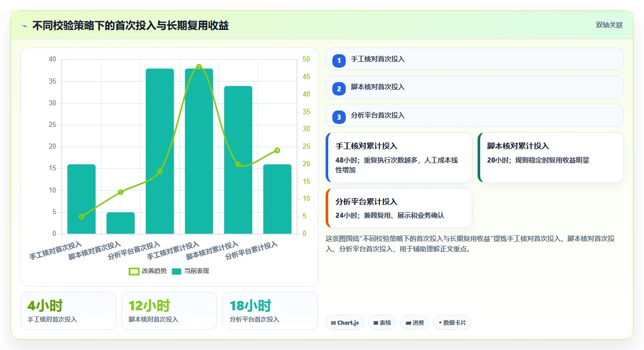Click the 数据卡片 tag chip

click(x=452, y=323)
